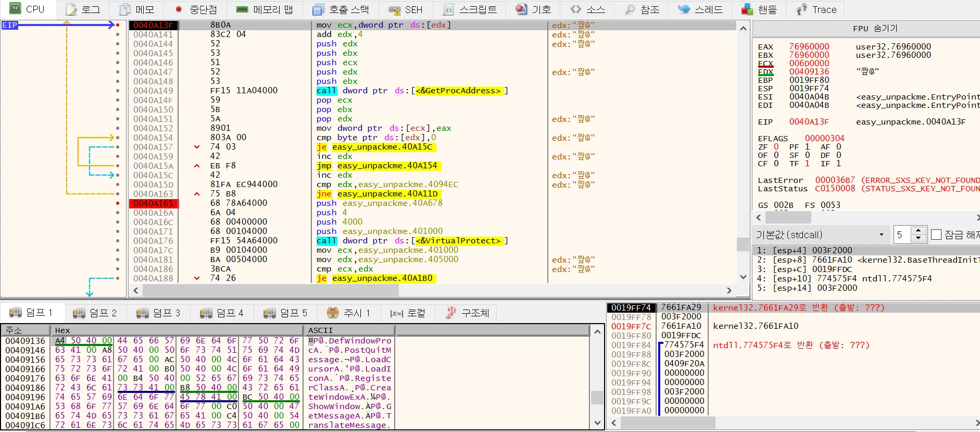The height and width of the screenshot is (432, 980).
Task: Open the SEH chain tab icon
Action: [395, 9]
